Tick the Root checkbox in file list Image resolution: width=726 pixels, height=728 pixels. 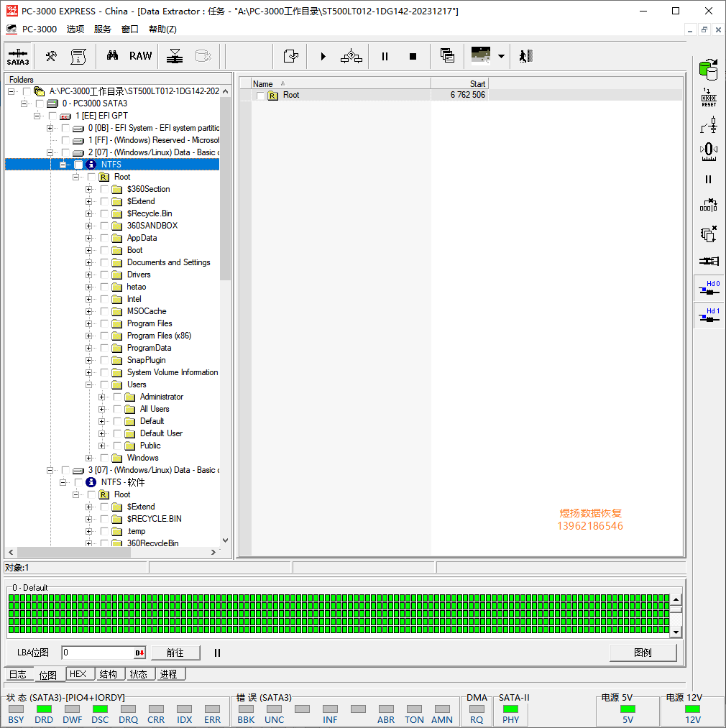click(x=261, y=95)
